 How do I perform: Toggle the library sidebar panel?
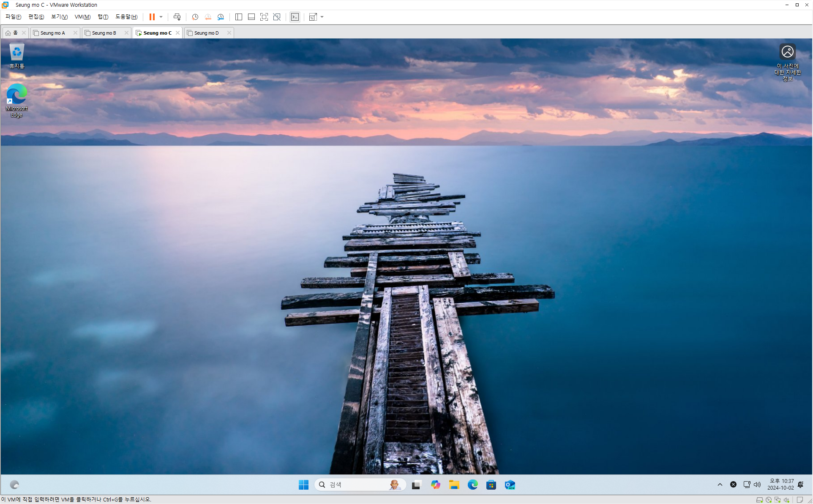pyautogui.click(x=239, y=17)
